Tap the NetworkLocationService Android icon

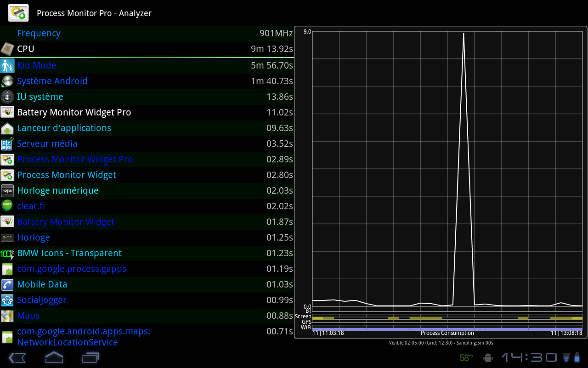click(7, 337)
